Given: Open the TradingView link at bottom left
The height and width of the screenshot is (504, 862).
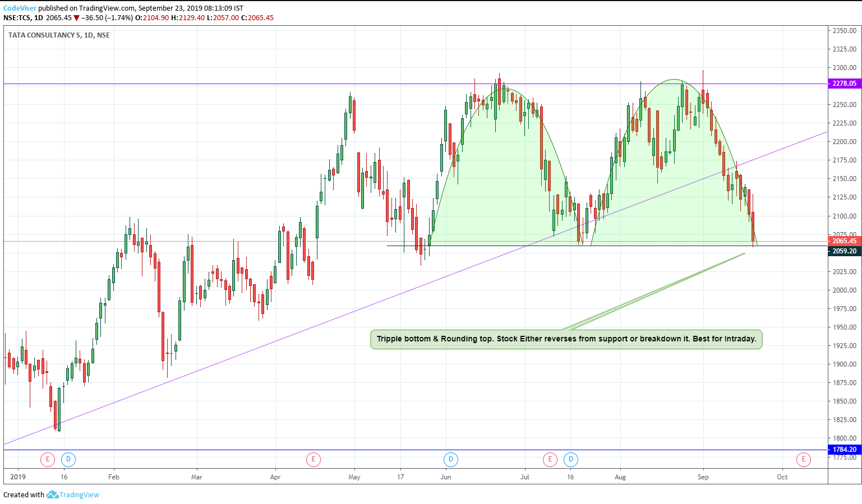Looking at the screenshot, I should coord(79,494).
